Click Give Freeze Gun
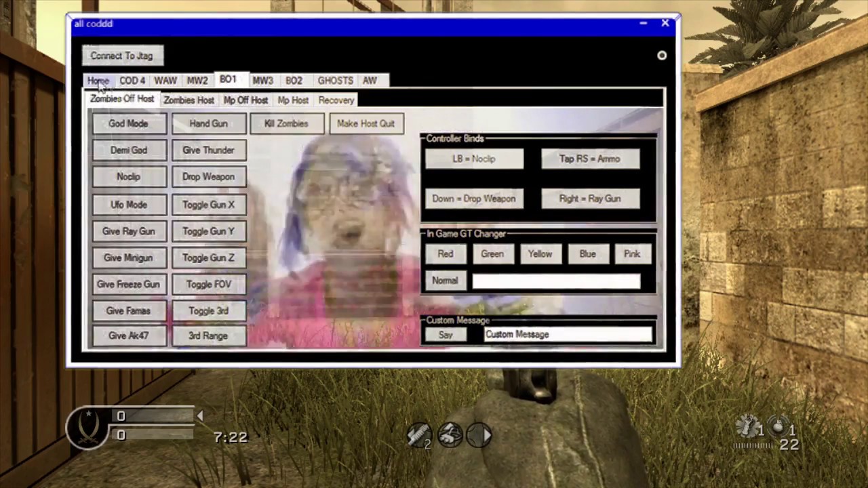This screenshot has height=488, width=868. tap(129, 284)
